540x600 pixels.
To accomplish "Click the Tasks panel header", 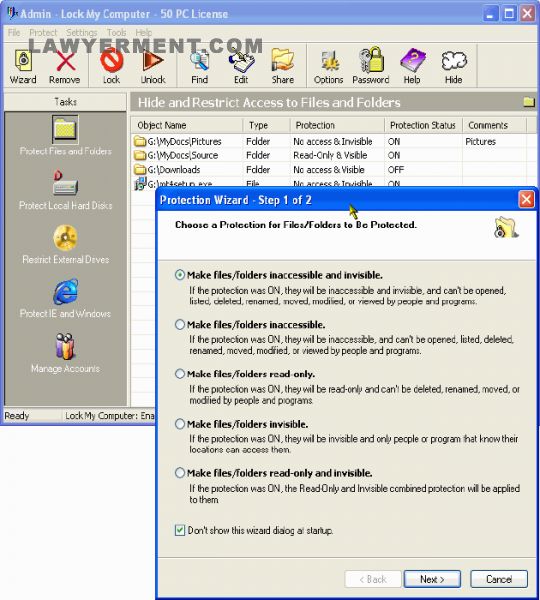I will tap(65, 102).
